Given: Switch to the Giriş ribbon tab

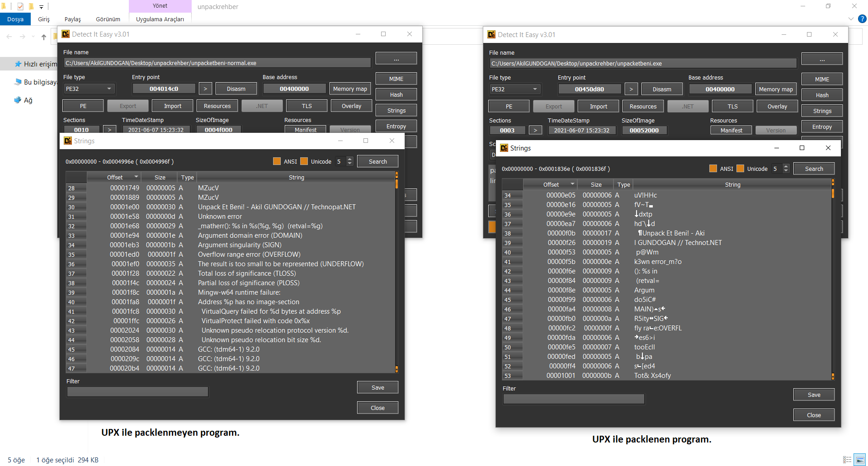Looking at the screenshot, I should click(x=44, y=19).
